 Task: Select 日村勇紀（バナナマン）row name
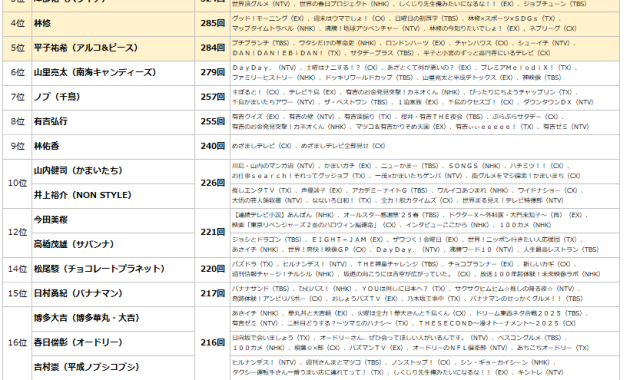(x=78, y=293)
